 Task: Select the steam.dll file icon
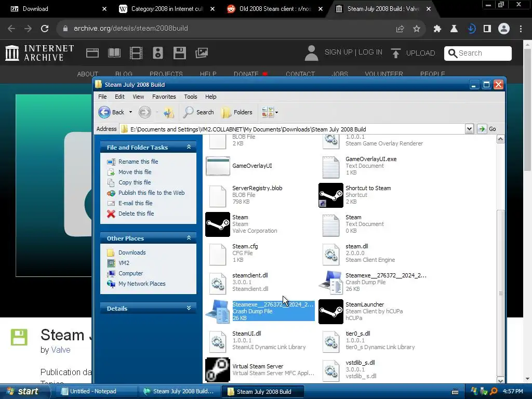[331, 254]
